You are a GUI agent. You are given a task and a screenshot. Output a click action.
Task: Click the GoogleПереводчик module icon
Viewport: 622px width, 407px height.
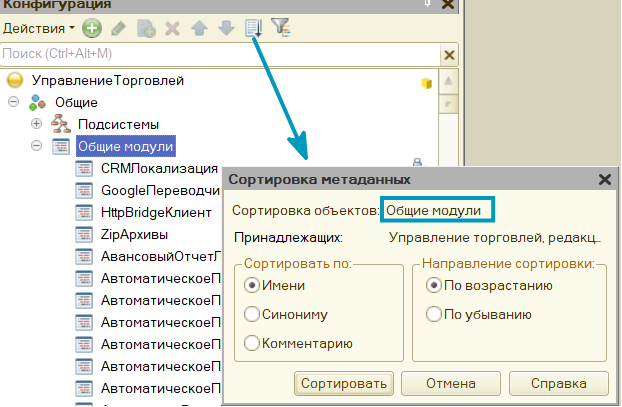(84, 190)
